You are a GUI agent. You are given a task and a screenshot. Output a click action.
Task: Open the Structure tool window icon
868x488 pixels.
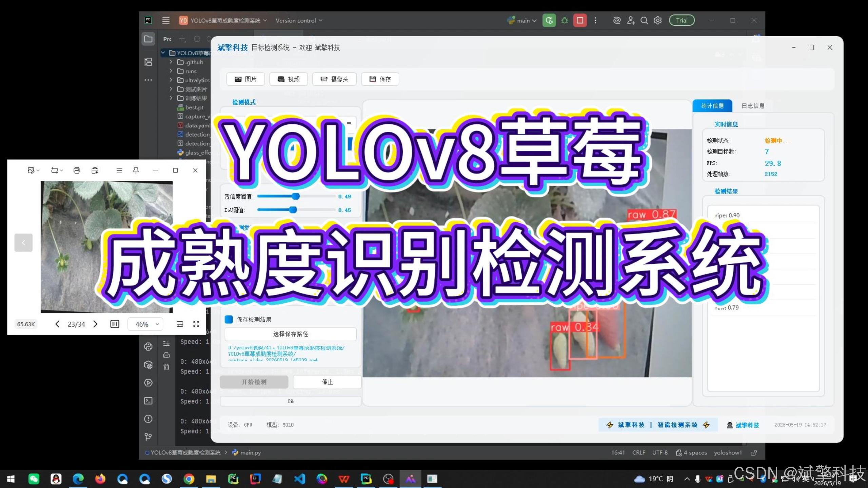click(x=148, y=62)
